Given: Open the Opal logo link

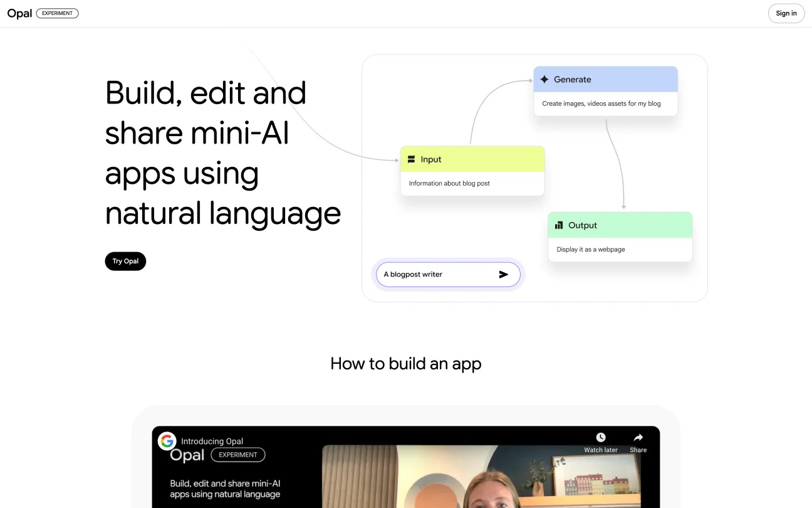Looking at the screenshot, I should pyautogui.click(x=19, y=13).
